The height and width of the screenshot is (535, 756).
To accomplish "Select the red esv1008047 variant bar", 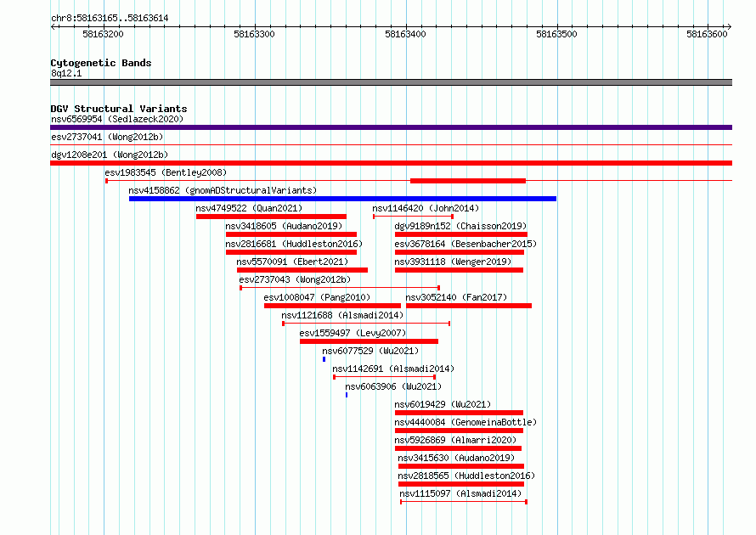I will 332,306.
